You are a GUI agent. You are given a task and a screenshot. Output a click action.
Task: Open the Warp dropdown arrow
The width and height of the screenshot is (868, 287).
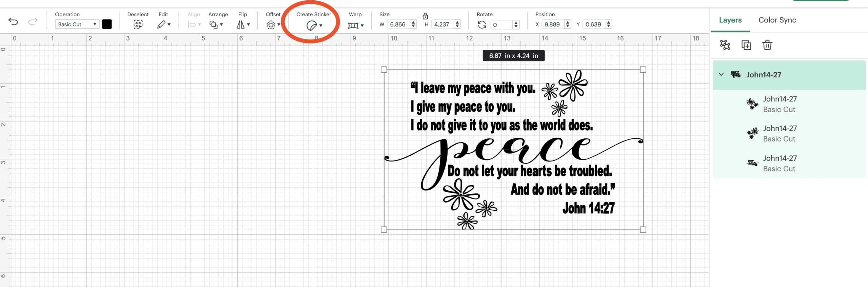click(362, 25)
